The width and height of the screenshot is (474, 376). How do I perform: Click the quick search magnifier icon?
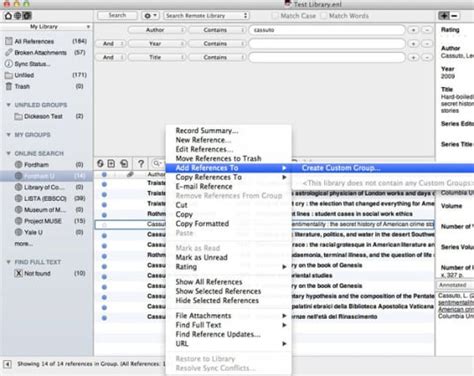tap(156, 163)
